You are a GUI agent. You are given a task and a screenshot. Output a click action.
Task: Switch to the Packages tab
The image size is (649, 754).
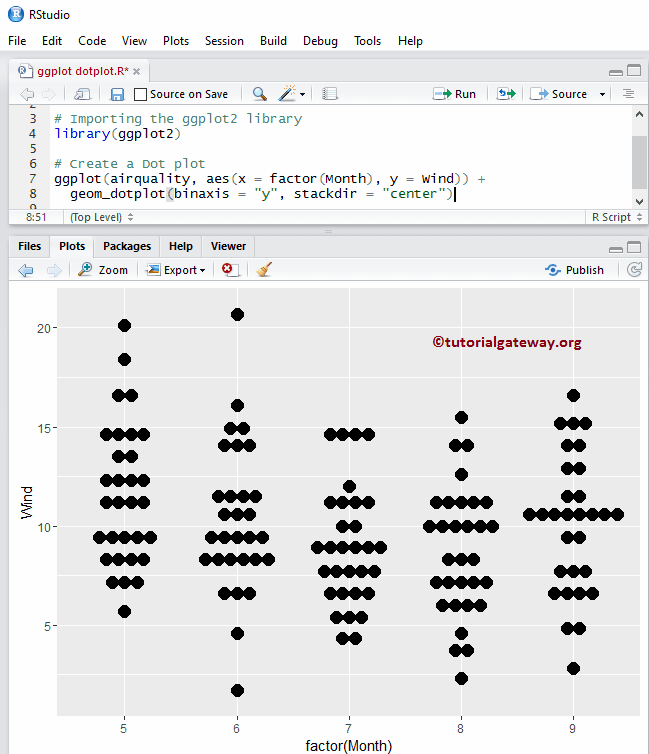[127, 246]
